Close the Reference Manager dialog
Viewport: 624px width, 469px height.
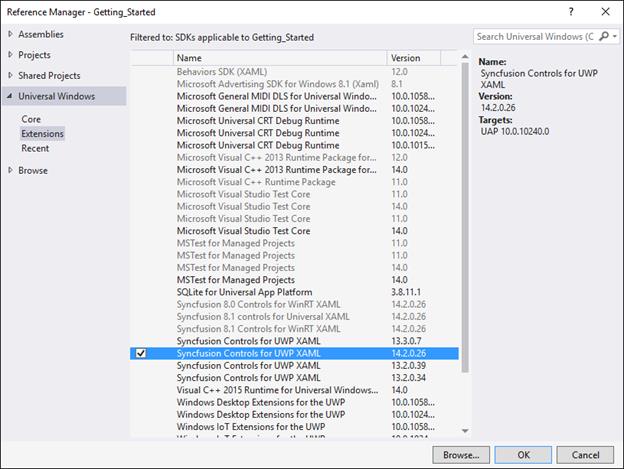tap(605, 12)
